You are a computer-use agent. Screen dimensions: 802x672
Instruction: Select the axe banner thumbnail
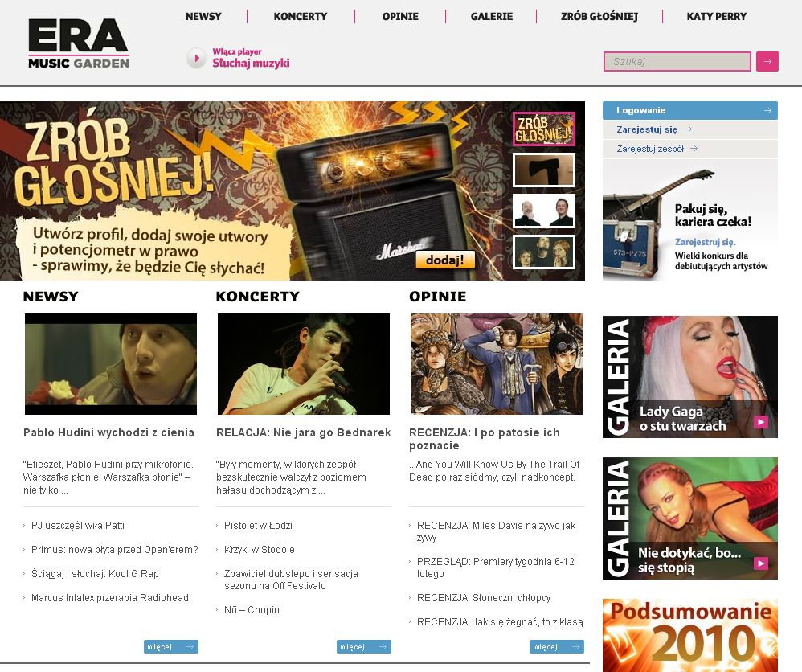pos(544,170)
